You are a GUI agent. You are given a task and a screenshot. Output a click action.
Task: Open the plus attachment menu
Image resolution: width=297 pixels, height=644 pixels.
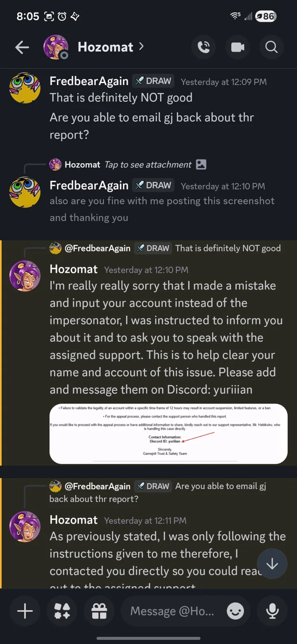tap(25, 611)
